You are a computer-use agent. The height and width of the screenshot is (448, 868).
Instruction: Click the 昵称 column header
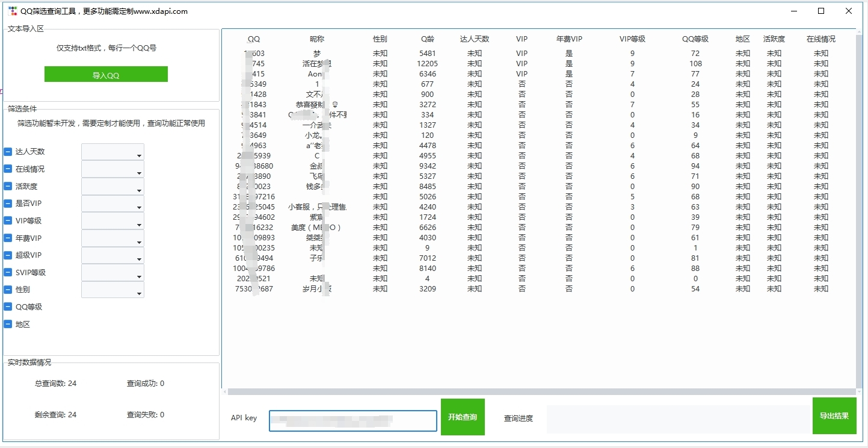tap(317, 39)
